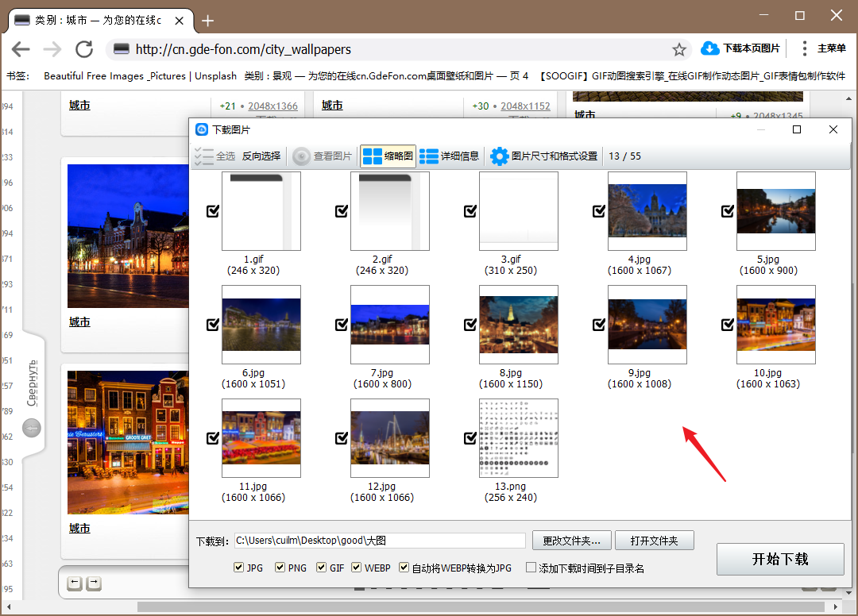This screenshot has height=616, width=858.
Task: Click the 7.jpg file name label
Action: (x=382, y=373)
